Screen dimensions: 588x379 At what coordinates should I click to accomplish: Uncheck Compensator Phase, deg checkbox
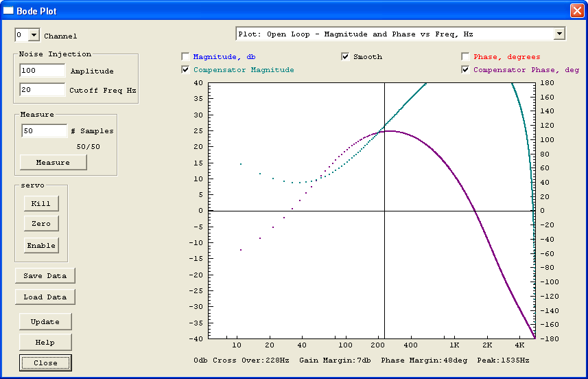pos(465,70)
